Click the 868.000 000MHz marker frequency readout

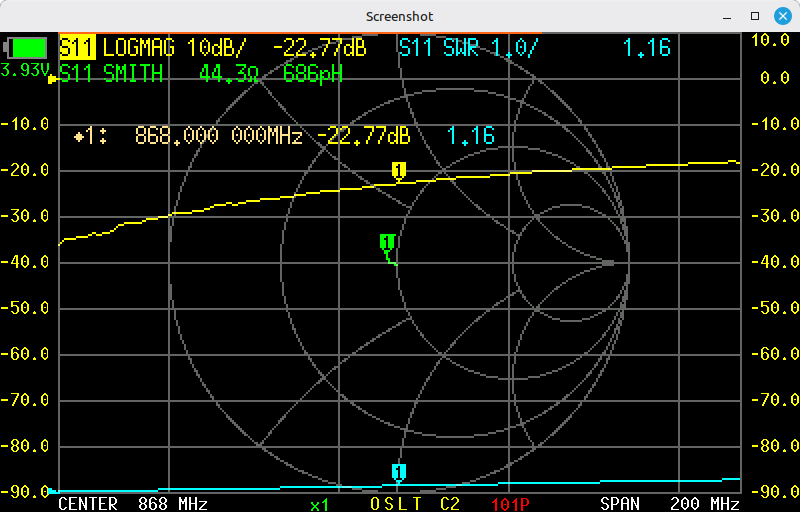(x=218, y=136)
